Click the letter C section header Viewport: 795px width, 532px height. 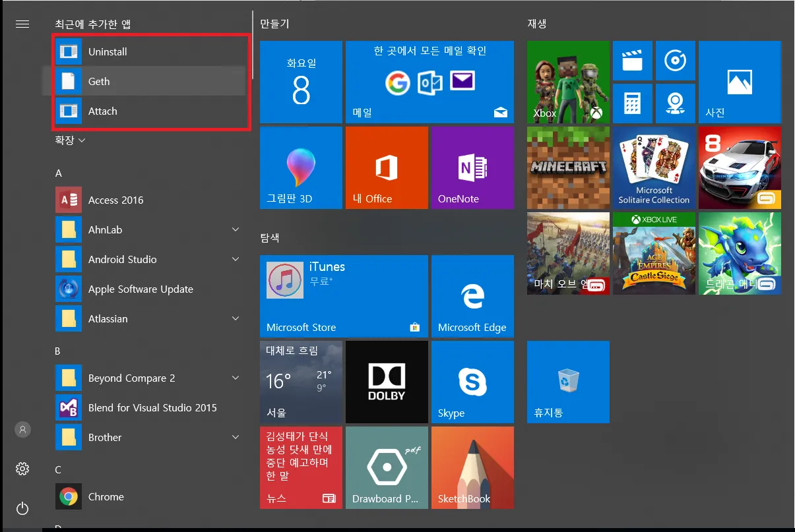(x=58, y=470)
